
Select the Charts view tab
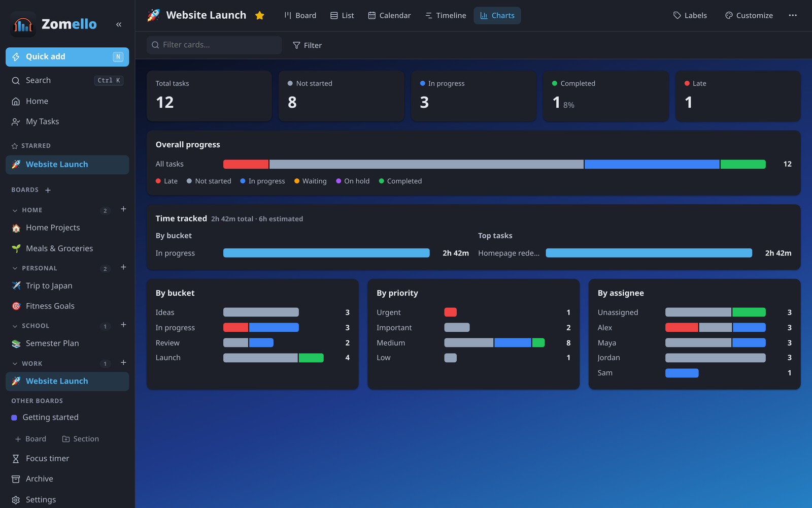tap(497, 15)
